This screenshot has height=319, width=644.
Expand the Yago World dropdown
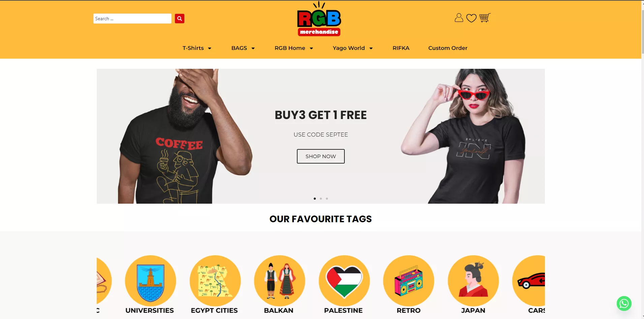pyautogui.click(x=353, y=48)
